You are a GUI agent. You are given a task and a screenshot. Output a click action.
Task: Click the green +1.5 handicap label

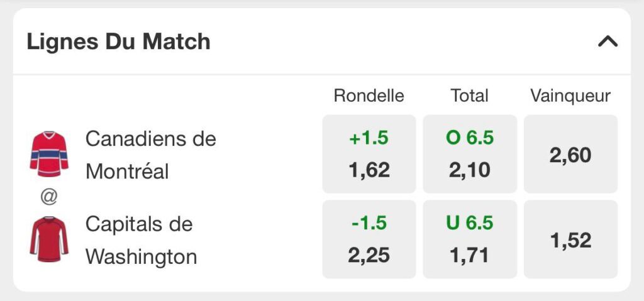369,138
